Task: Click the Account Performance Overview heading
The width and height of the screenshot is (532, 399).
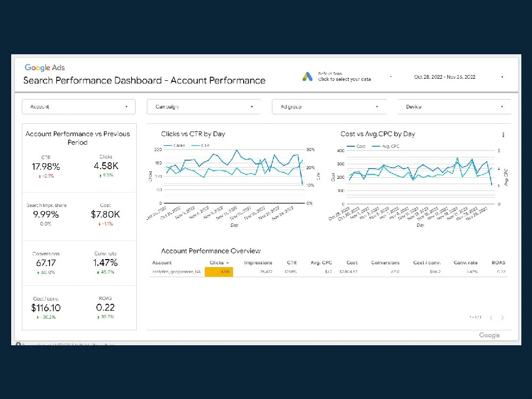Action: 211,251
